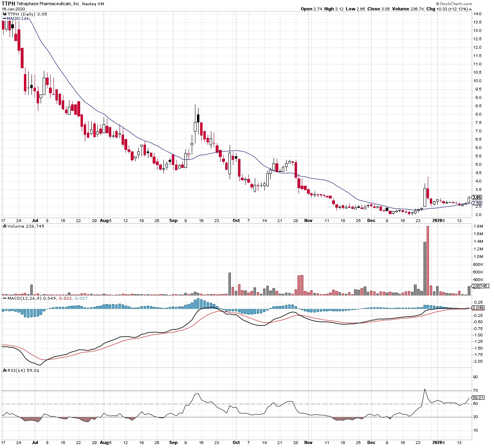494x448 pixels.
Task: Click the black MACD legend line marker
Action: [4, 298]
